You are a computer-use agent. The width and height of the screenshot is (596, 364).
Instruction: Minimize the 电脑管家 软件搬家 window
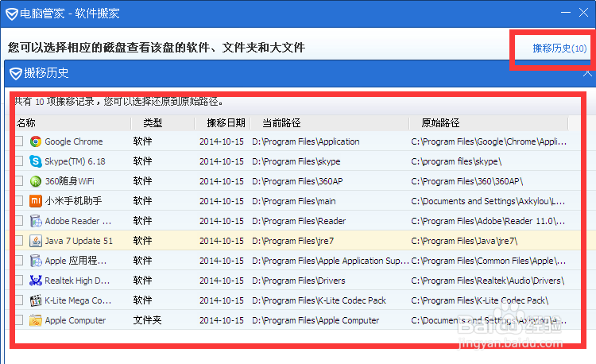coord(566,13)
